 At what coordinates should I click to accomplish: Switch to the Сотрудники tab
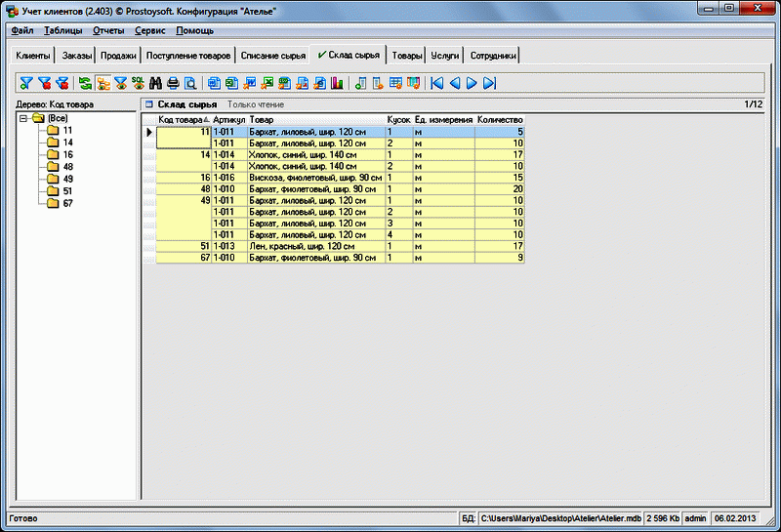[x=492, y=56]
